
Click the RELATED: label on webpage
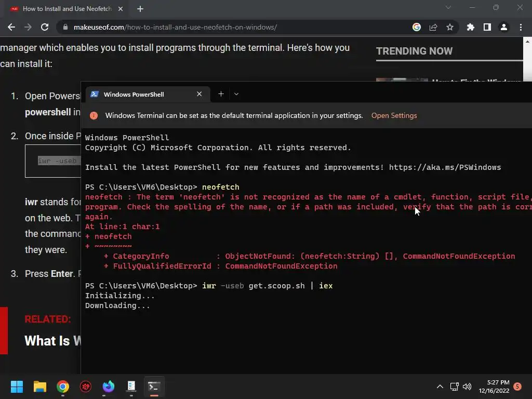(47, 320)
